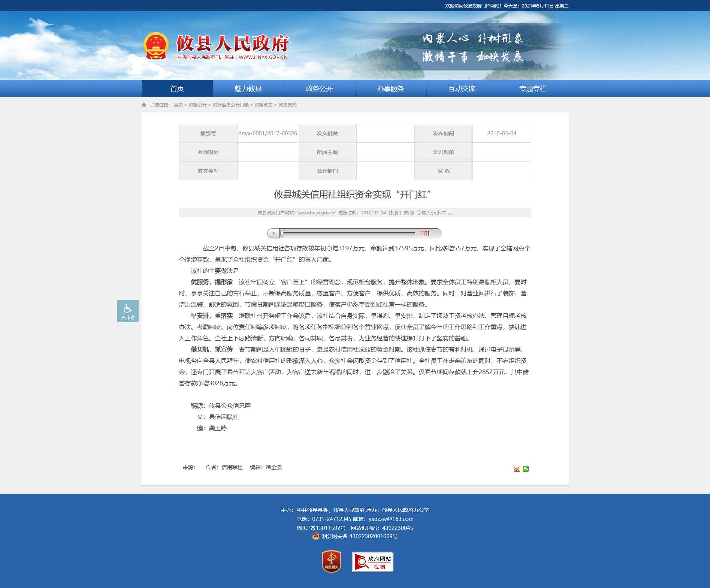Click the national emblem logo in header
This screenshot has height=588, width=710.
(x=156, y=46)
